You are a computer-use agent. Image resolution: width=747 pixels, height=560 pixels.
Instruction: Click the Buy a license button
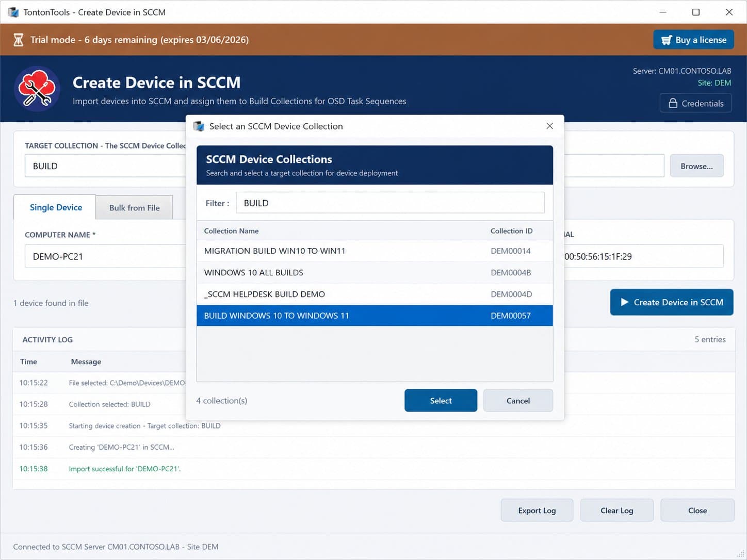coord(693,40)
